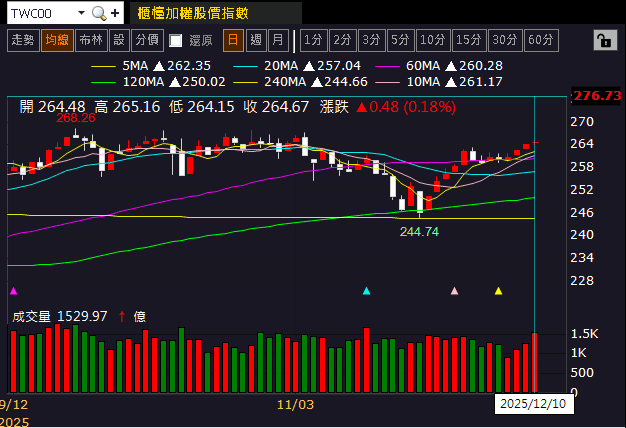Click the 11/03 date axis label

tap(295, 405)
